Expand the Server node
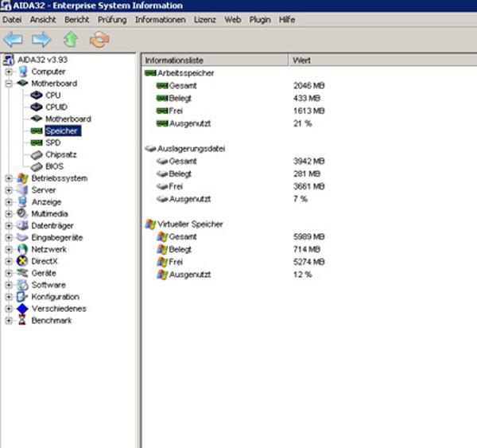Screen dimensions: 477x448 click(9, 190)
